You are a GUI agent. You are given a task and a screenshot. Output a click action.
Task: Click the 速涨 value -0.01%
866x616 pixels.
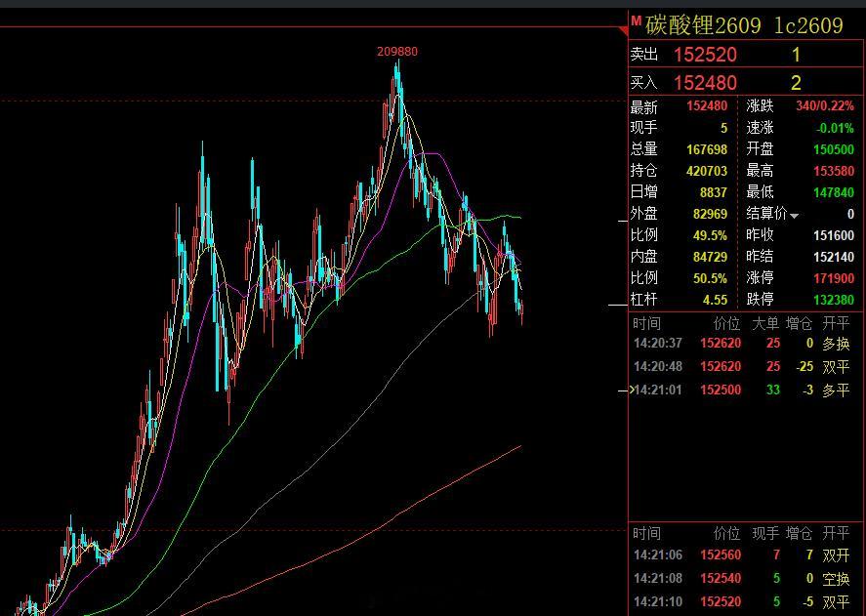835,128
